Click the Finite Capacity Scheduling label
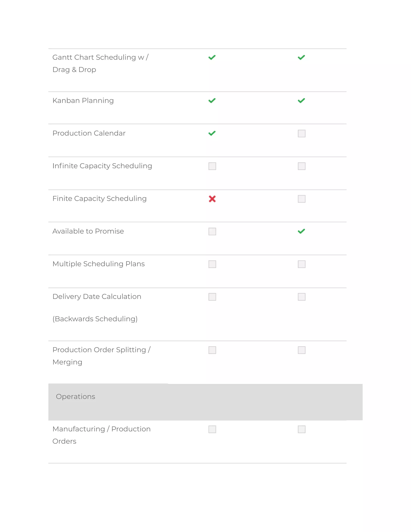Viewport: 411px width, 532px height. 100,199
